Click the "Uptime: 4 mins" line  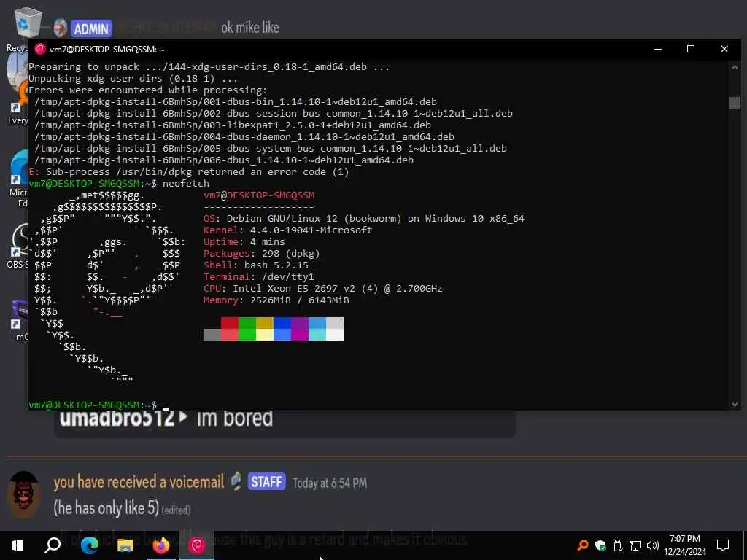pyautogui.click(x=244, y=242)
